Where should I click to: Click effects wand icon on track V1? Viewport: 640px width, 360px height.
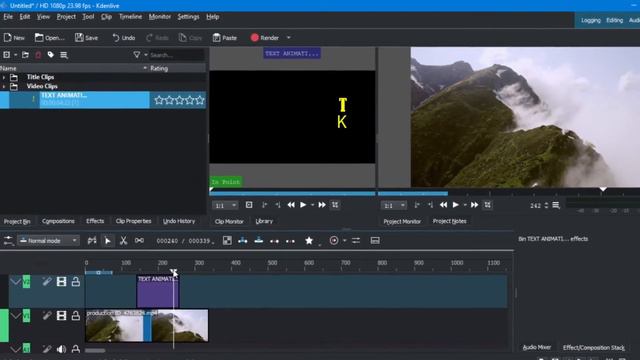click(47, 315)
